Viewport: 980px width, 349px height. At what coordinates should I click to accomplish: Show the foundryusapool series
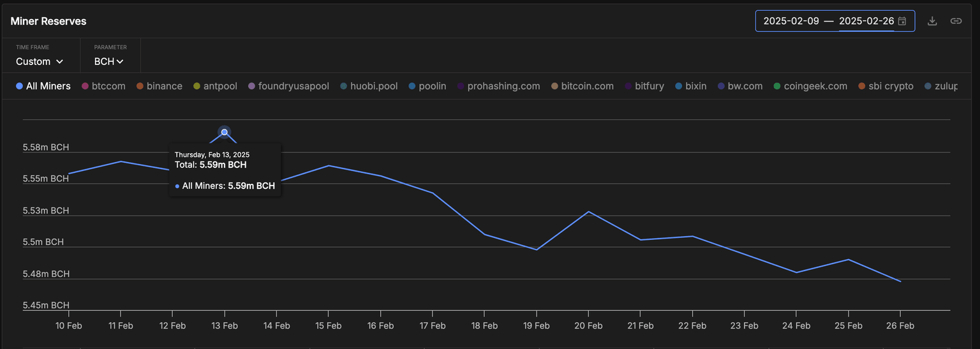pos(288,86)
